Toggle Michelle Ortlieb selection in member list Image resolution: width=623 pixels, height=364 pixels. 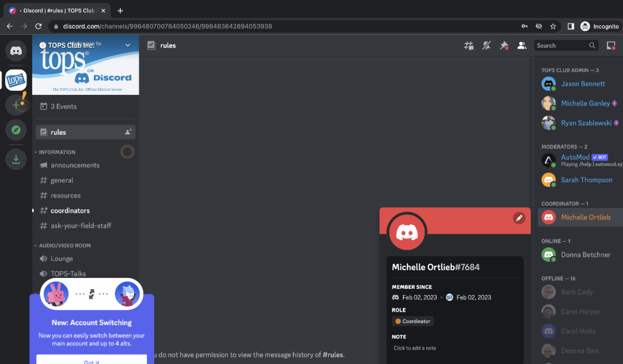click(x=586, y=217)
